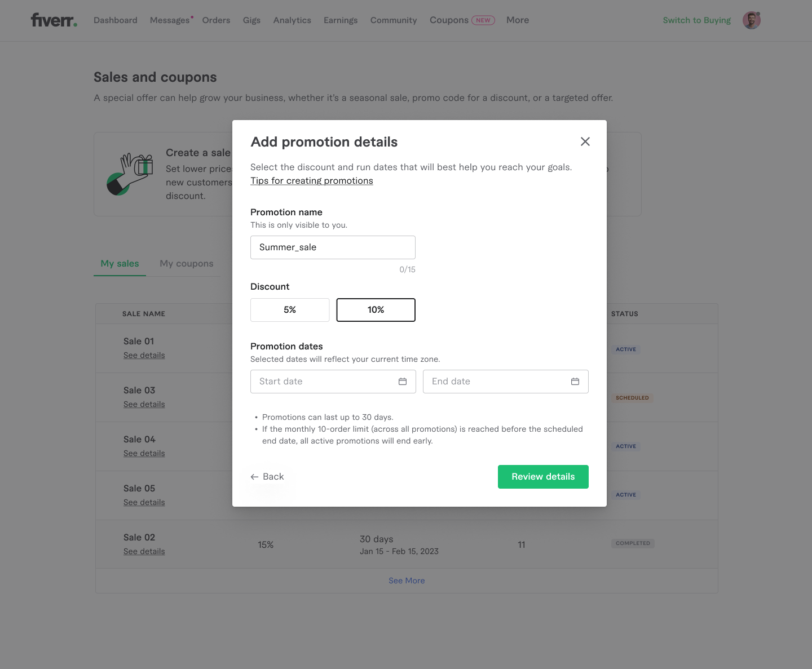This screenshot has height=669, width=812.
Task: Open the End date calendar icon
Action: coord(575,382)
